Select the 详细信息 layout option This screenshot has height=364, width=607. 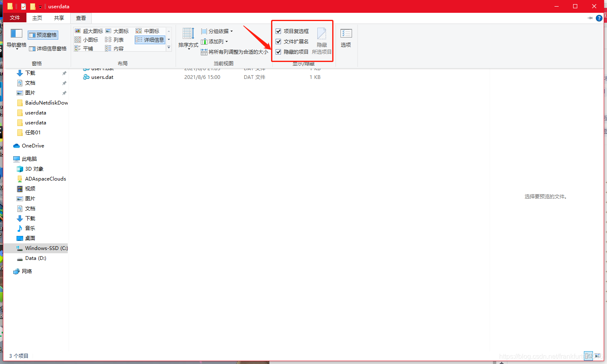click(x=150, y=40)
